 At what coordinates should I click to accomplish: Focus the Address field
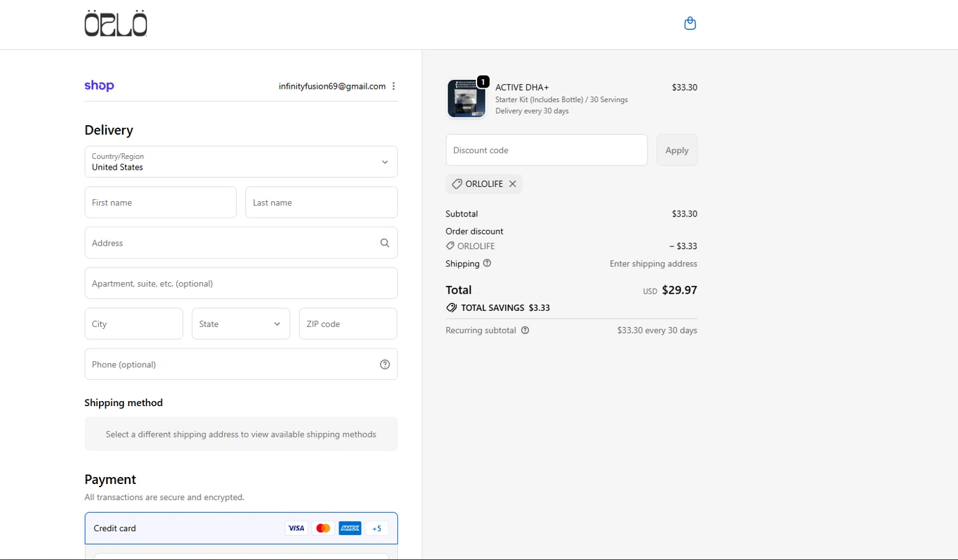(x=241, y=243)
